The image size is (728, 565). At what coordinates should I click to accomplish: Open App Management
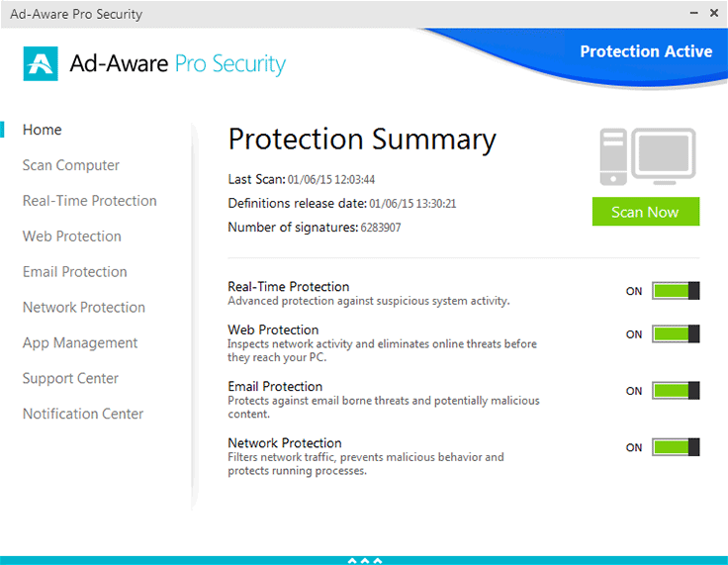pos(80,343)
